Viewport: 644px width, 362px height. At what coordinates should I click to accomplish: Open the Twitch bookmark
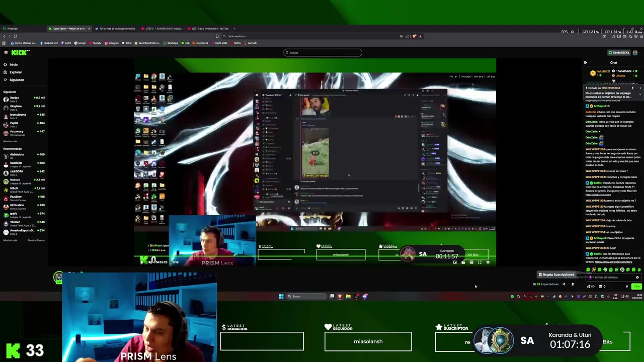pos(66,43)
